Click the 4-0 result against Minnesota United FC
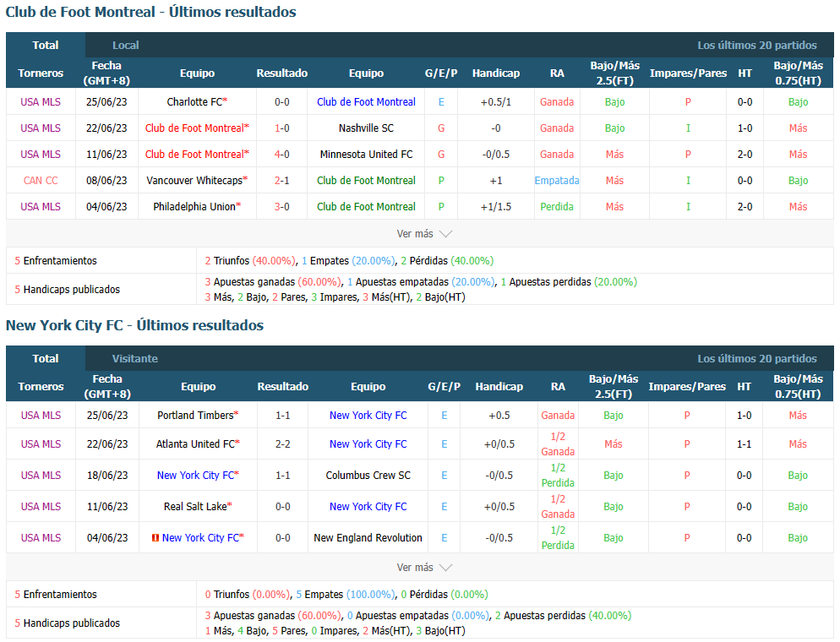Image resolution: width=840 pixels, height=642 pixels. tap(281, 155)
